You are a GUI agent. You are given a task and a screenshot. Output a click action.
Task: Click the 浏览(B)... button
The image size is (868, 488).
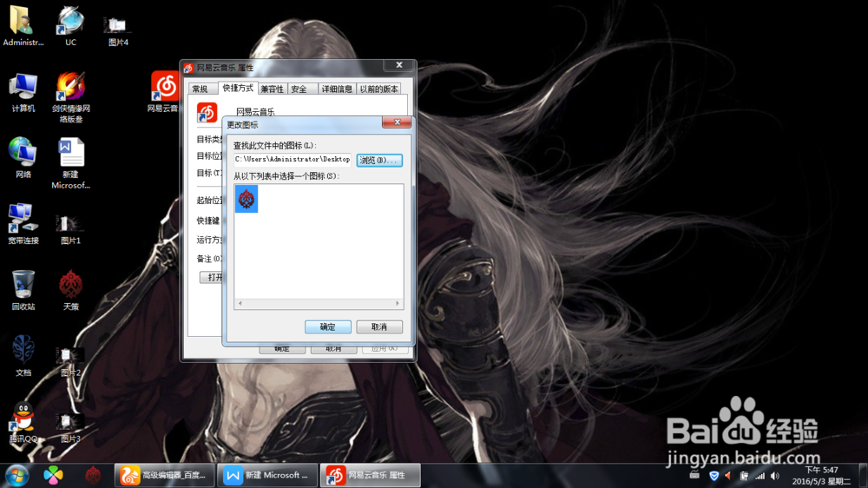[x=379, y=160]
